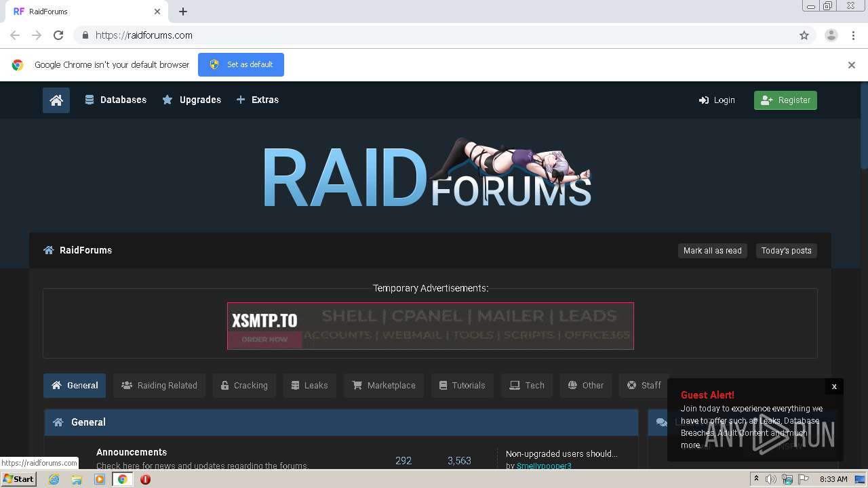Screen dimensions: 868x488
Task: Open the Upgrades menu
Action: pyautogui.click(x=192, y=100)
